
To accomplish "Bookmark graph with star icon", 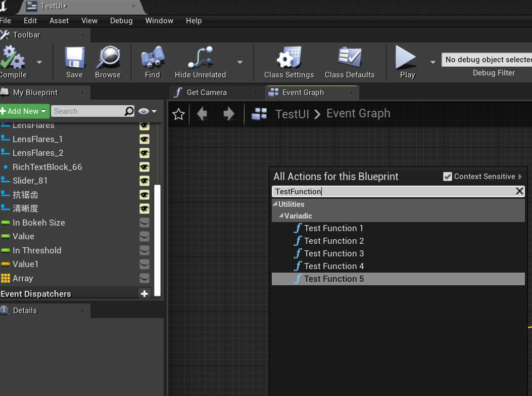I will pos(178,114).
